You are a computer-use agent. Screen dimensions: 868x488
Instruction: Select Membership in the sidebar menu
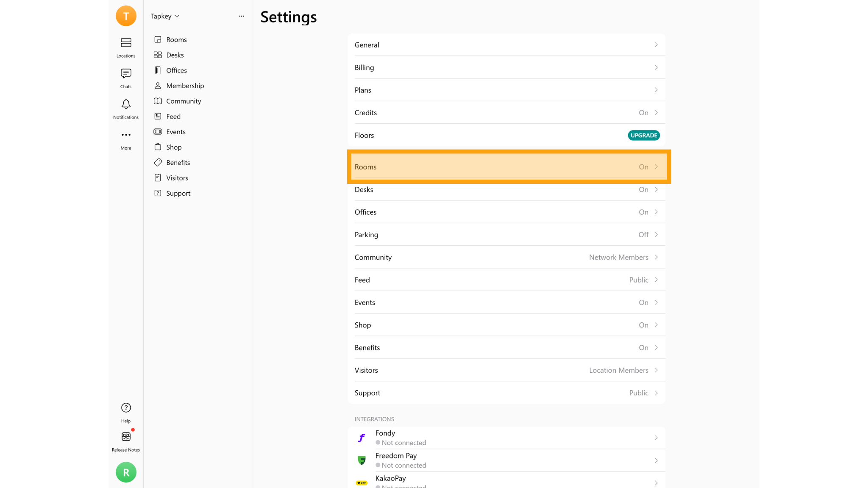(x=185, y=86)
